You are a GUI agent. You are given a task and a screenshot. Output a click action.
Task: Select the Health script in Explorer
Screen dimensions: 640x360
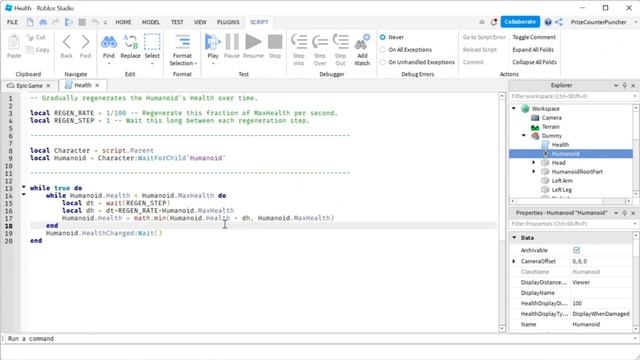tap(560, 144)
